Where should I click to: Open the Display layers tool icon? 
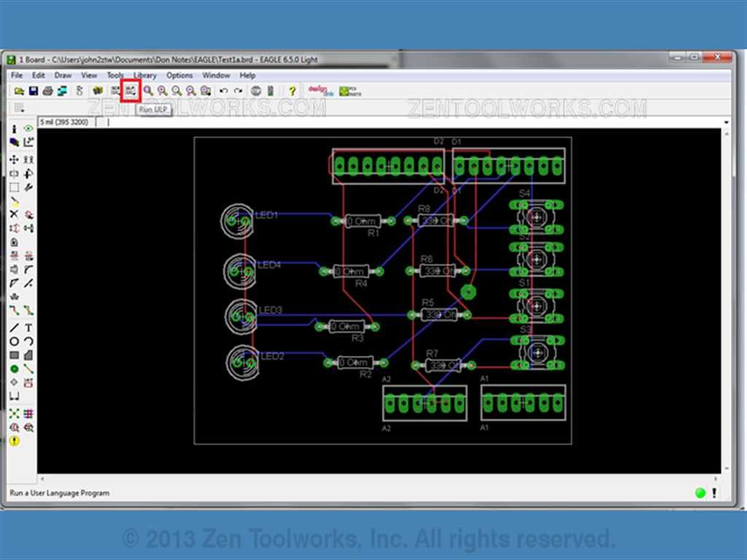coord(15,142)
